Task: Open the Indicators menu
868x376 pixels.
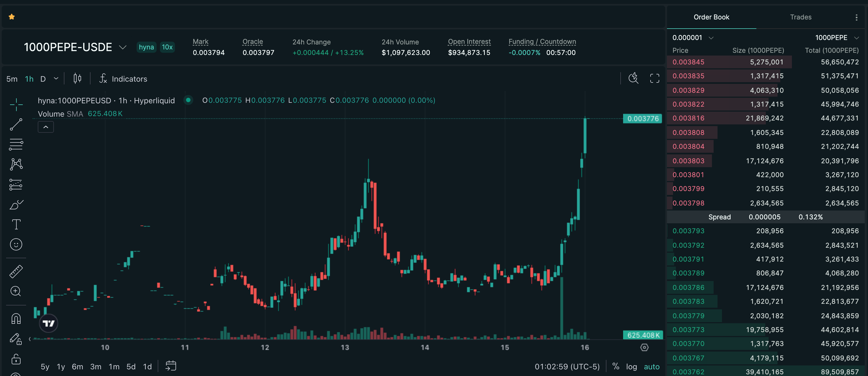Action: coord(123,79)
